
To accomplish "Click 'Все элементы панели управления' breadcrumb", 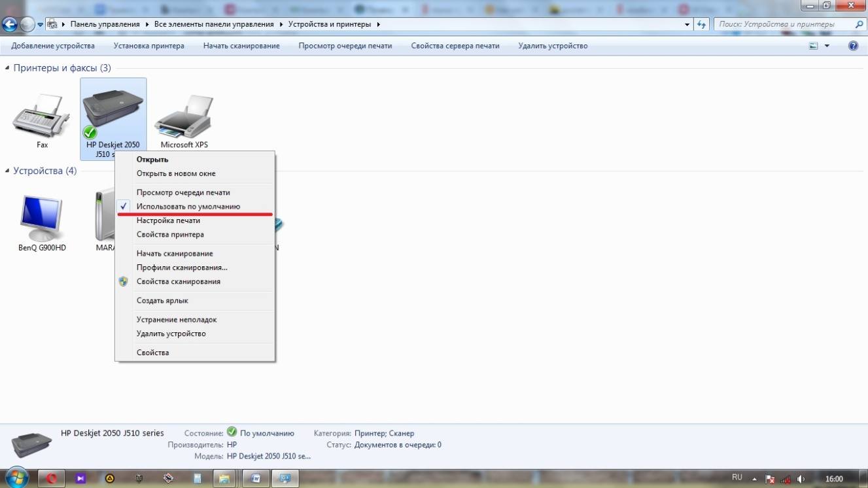I will [214, 24].
